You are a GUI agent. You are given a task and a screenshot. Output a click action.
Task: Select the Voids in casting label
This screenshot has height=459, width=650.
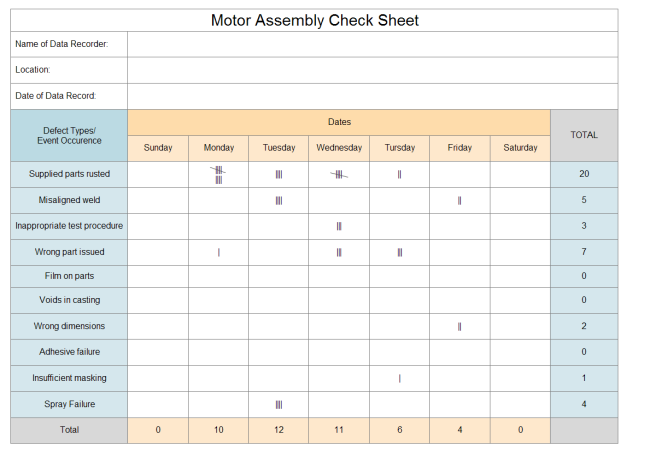69,300
